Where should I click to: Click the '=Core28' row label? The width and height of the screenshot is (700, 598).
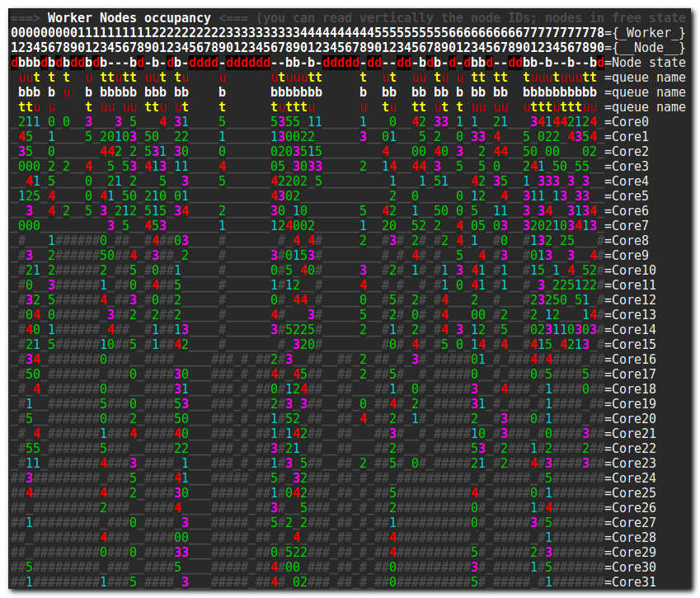click(631, 537)
